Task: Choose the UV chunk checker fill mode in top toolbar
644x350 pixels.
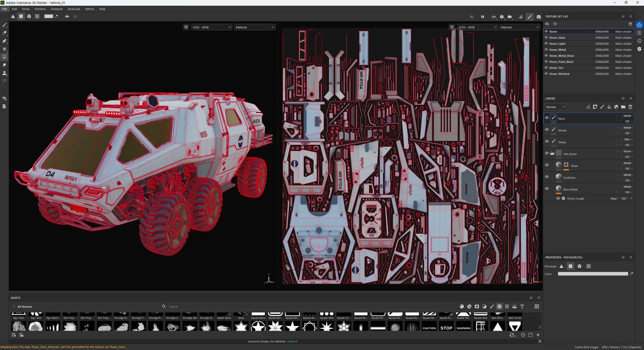Action: [x=37, y=16]
